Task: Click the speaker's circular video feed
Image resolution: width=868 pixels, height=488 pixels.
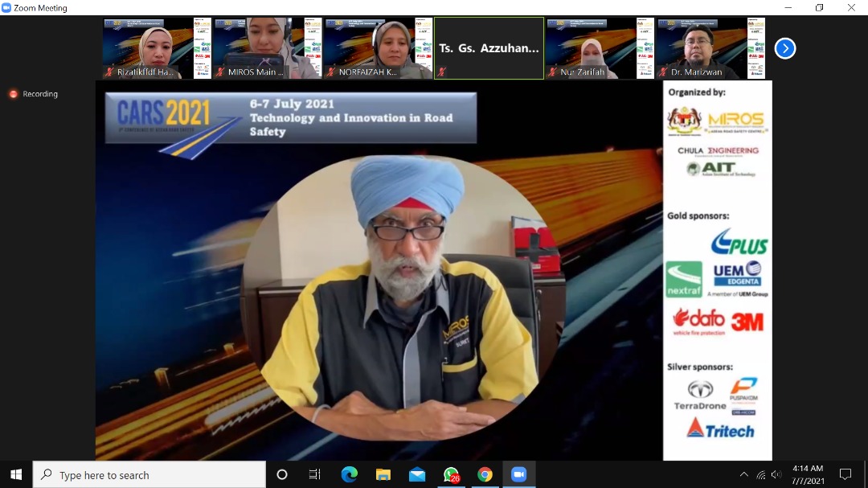Action: click(403, 298)
